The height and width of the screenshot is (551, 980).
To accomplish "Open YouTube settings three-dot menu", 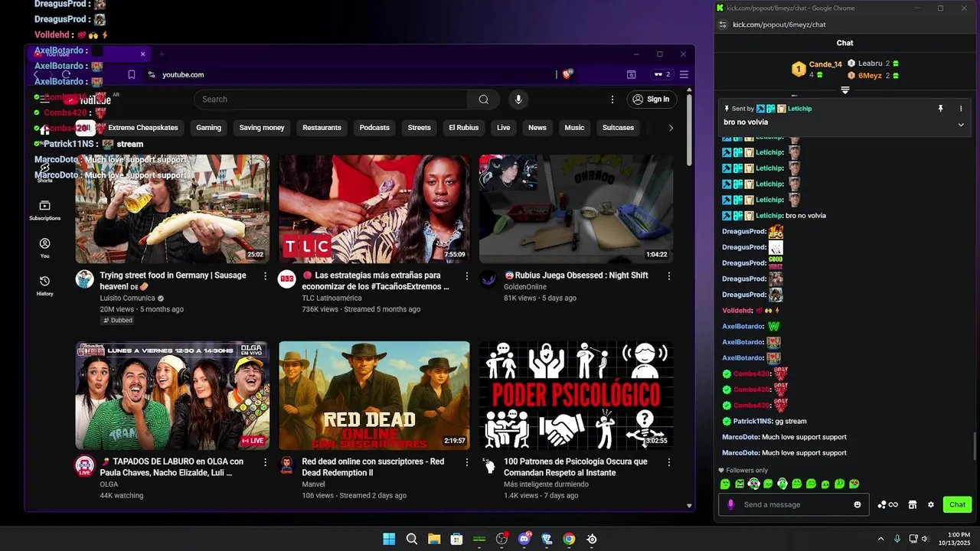I will coord(612,99).
